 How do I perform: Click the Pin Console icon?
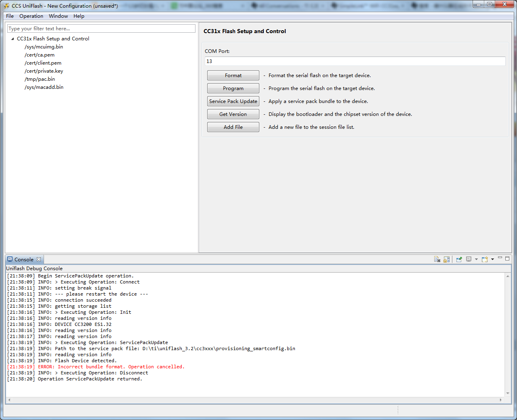459,259
